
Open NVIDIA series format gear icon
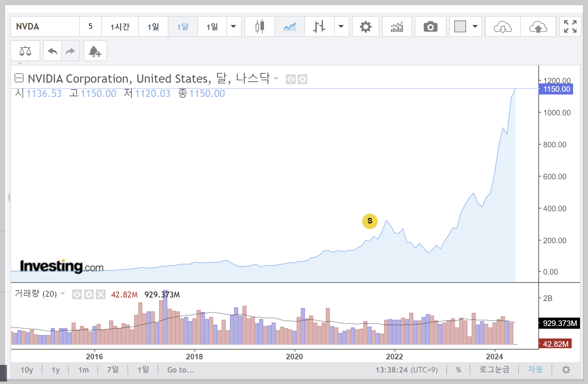303,79
